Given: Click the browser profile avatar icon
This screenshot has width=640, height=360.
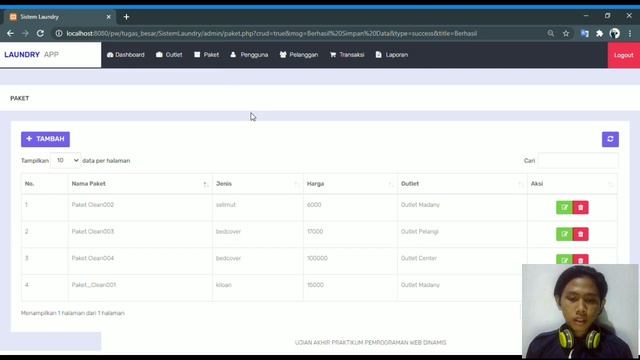Looking at the screenshot, I should coord(614,33).
